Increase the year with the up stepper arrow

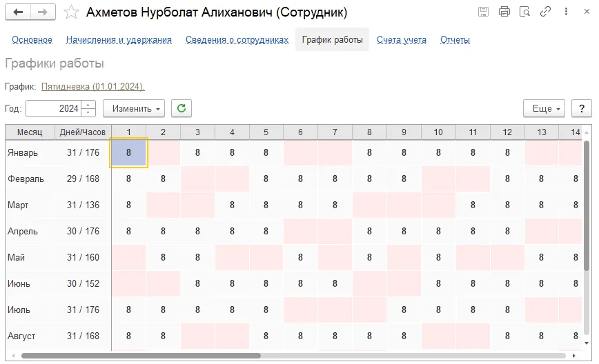tap(88, 105)
